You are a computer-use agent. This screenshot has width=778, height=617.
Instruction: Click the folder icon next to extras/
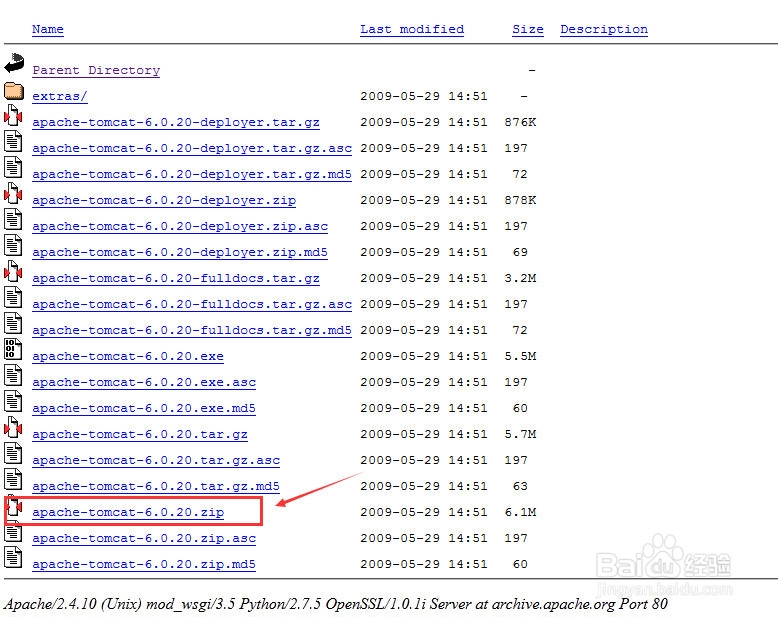coord(13,91)
